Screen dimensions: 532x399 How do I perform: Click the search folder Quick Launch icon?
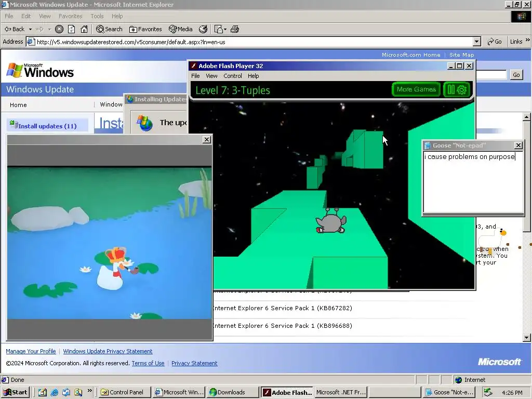coord(78,392)
